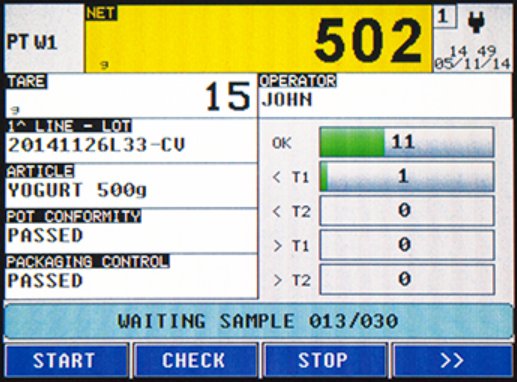Tap the NET label on weight display
Image resolution: width=517 pixels, height=382 pixels.
point(101,13)
